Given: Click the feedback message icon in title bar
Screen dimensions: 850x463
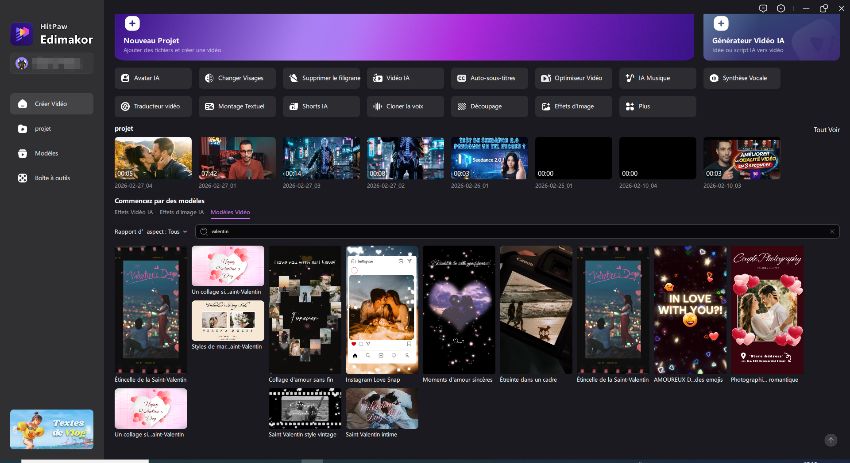Looking at the screenshot, I should point(763,8).
